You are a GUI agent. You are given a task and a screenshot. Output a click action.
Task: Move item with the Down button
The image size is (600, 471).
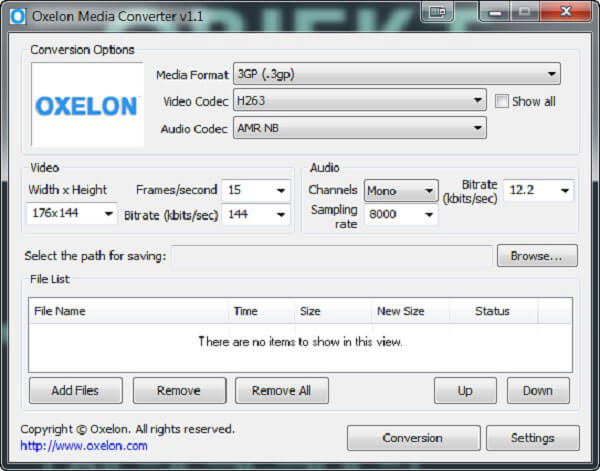click(x=538, y=391)
